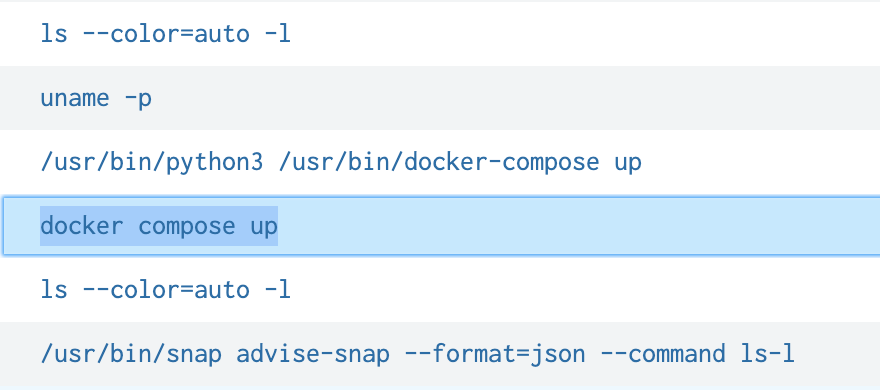Screen dimensions: 880x390
Task: Select the "ls --color=auto -l" row above uname -p
Action: coord(440,34)
